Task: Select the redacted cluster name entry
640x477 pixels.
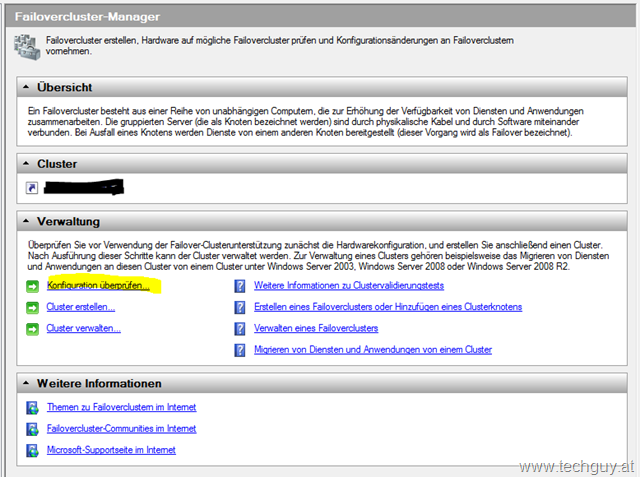Action: click(x=84, y=187)
